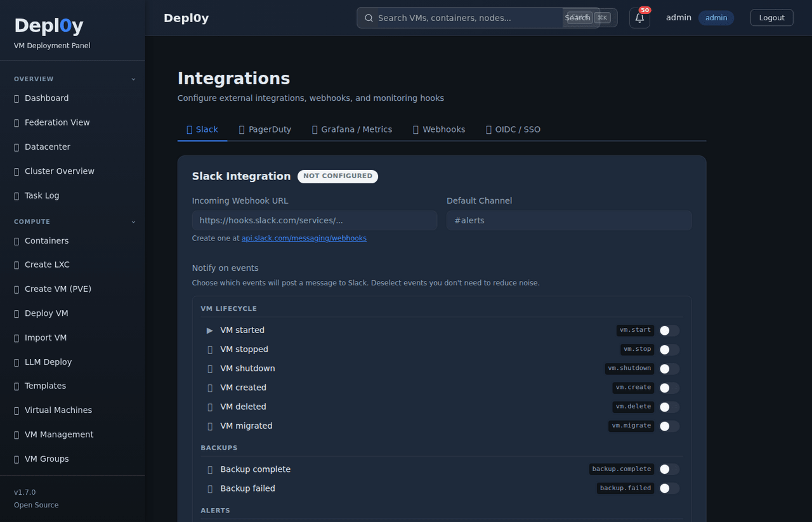Enable the vm.stop notification toggle
This screenshot has height=522, width=812.
[x=669, y=349]
